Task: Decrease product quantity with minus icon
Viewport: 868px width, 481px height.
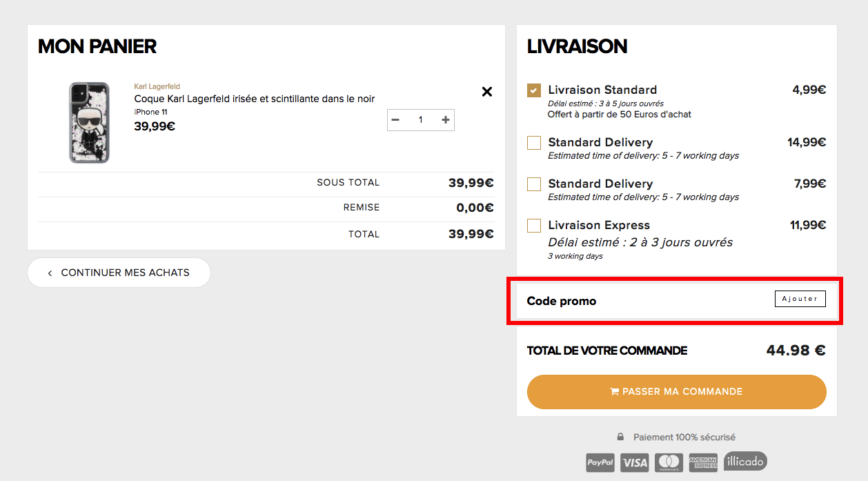Action: pos(395,120)
